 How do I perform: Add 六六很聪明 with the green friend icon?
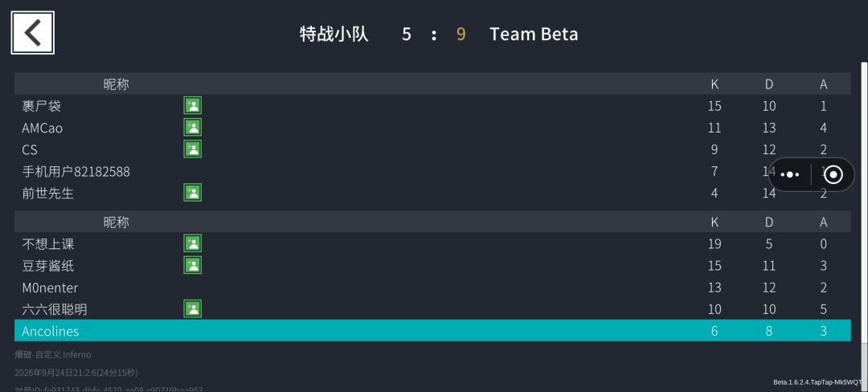click(193, 308)
